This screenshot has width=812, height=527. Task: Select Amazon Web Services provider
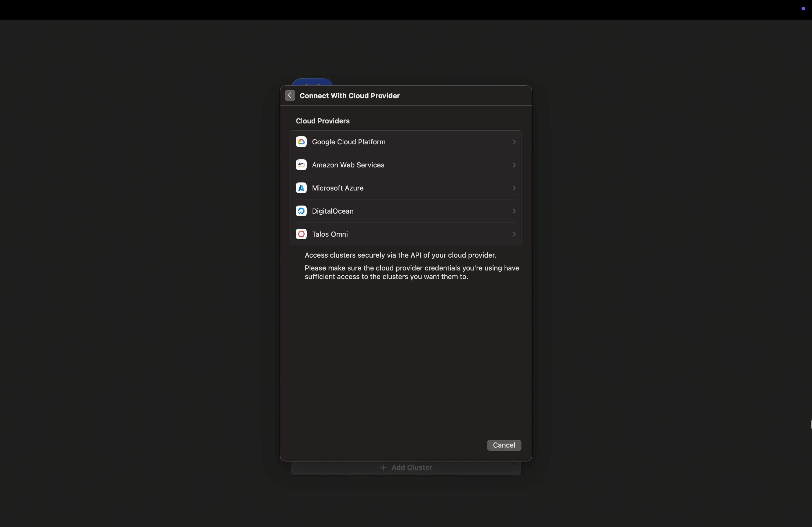coord(406,165)
